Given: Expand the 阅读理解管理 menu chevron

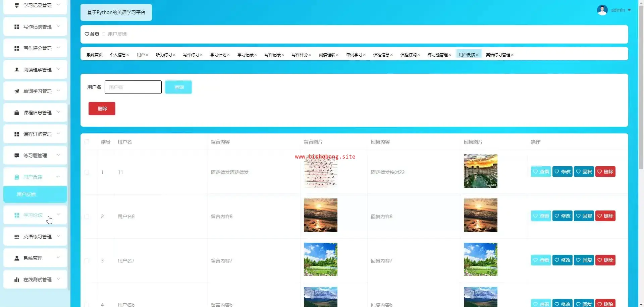Looking at the screenshot, I should tap(58, 69).
